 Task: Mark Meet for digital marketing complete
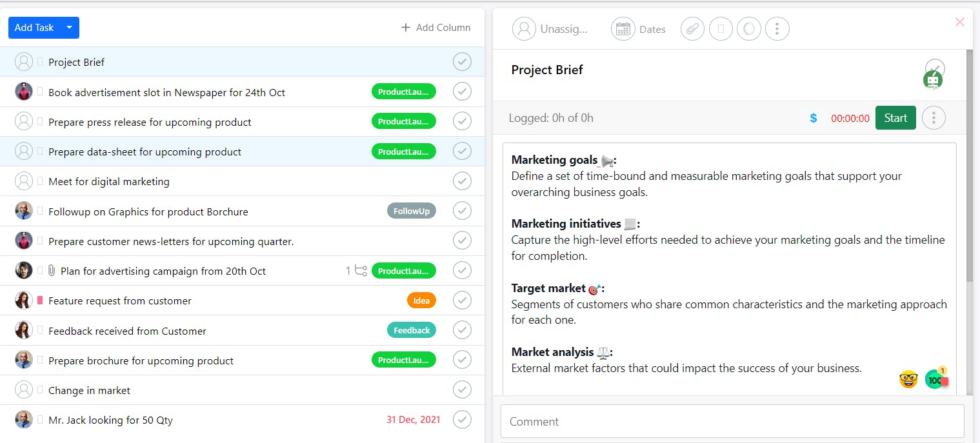(x=462, y=181)
